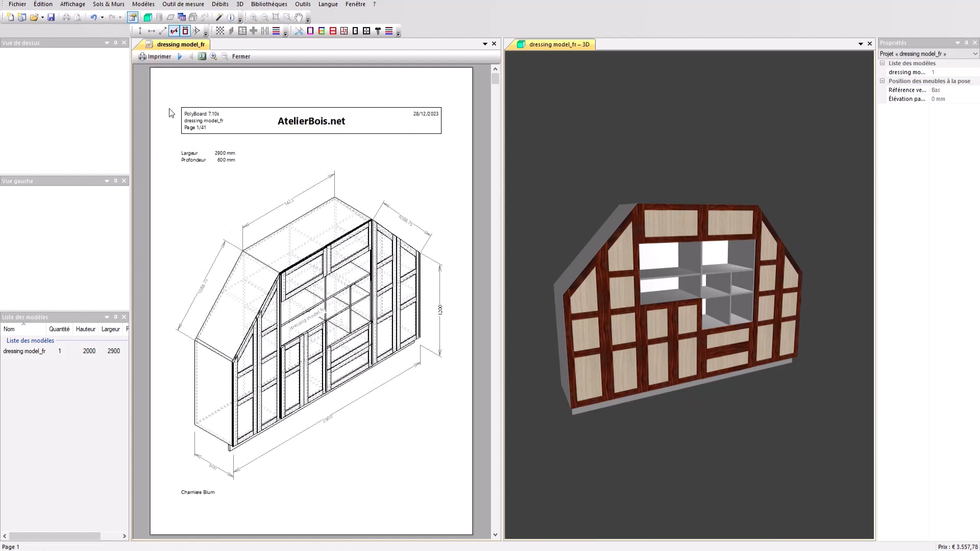Collapse the Position des meubles à la pose group
The image size is (980, 551).
[883, 81]
